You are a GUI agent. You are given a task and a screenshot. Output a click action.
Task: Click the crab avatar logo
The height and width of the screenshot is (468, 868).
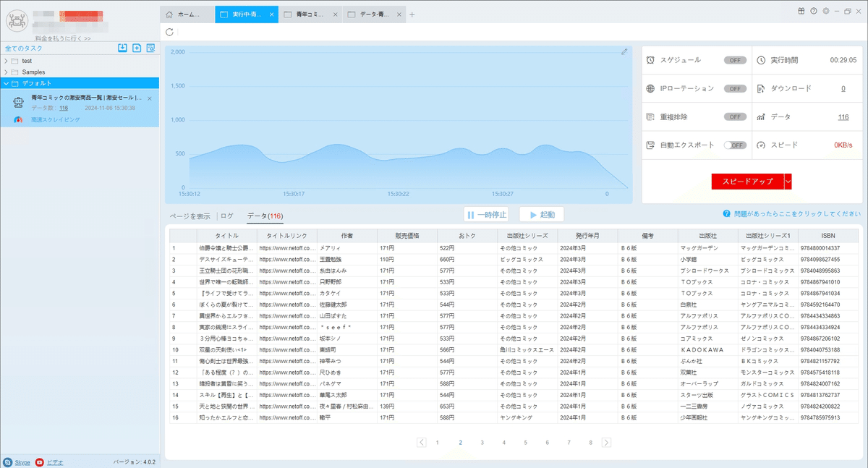17,20
